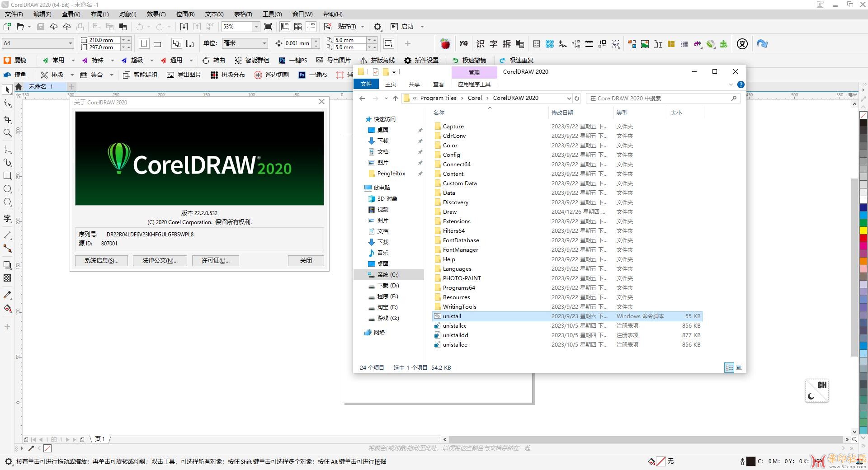Open Explorer address bar history dropdown
Image resolution: width=868 pixels, height=470 pixels.
tap(569, 98)
